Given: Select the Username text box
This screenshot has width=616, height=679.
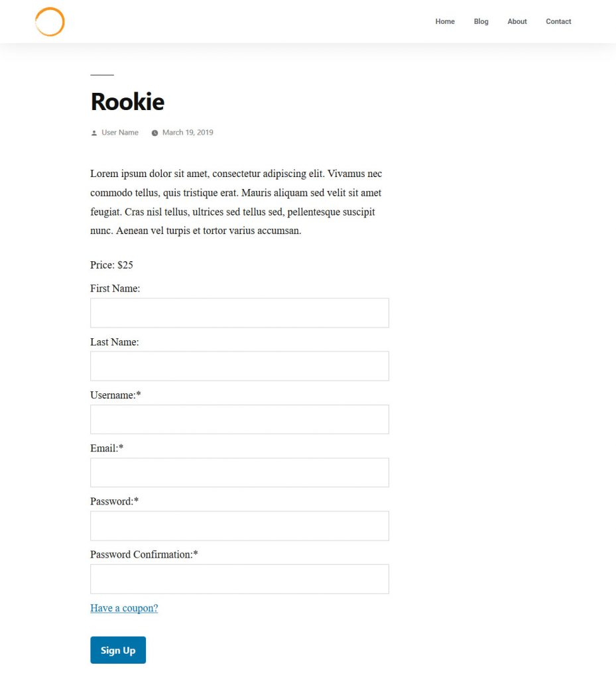Looking at the screenshot, I should [x=239, y=419].
